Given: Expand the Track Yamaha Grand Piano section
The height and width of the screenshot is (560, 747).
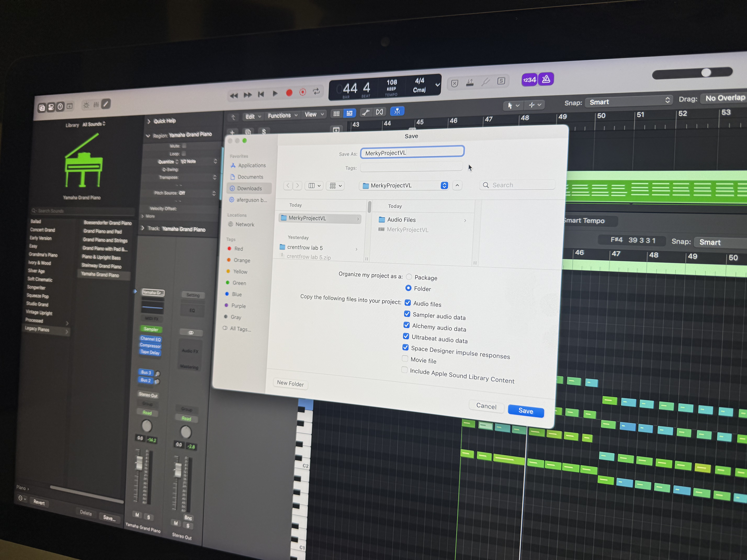Looking at the screenshot, I should click(143, 228).
